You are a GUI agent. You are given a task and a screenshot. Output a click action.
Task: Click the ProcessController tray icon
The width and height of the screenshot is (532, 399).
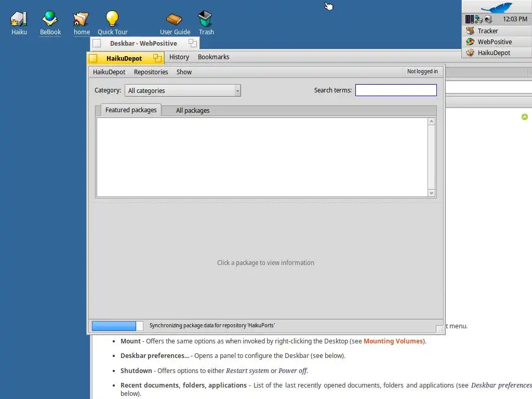469,19
